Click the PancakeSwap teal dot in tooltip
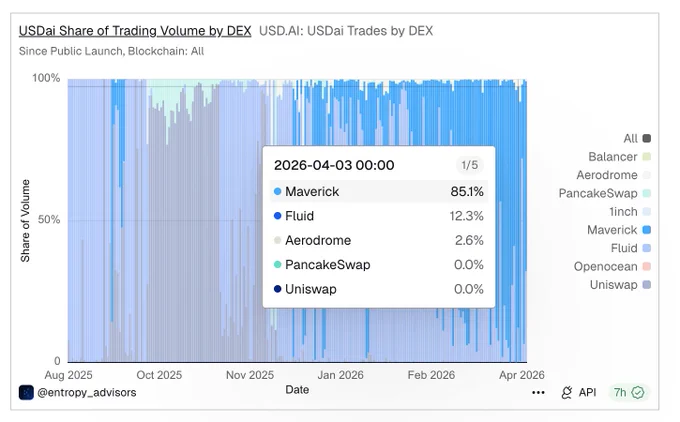Viewport: 680px width, 422px height. coord(278,264)
